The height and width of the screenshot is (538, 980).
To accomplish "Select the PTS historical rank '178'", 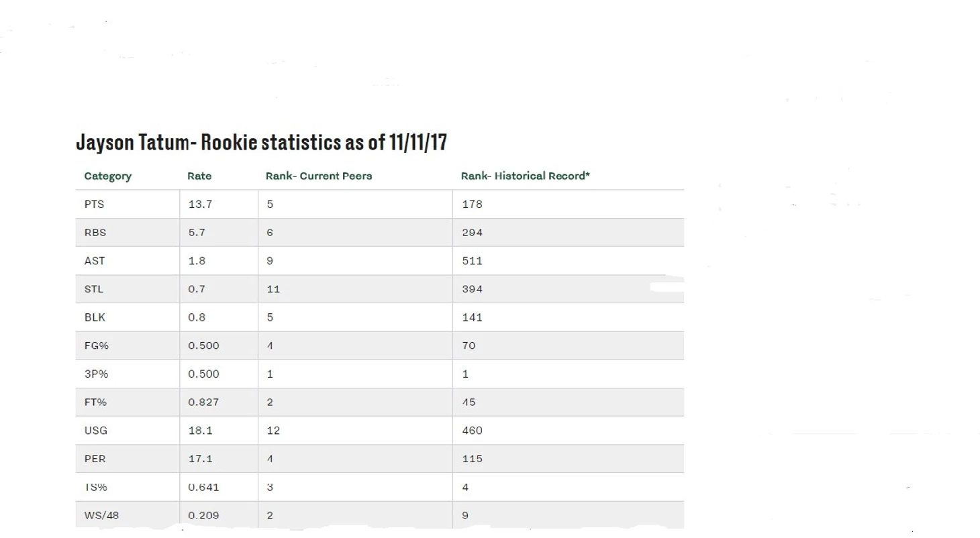I will click(x=472, y=204).
